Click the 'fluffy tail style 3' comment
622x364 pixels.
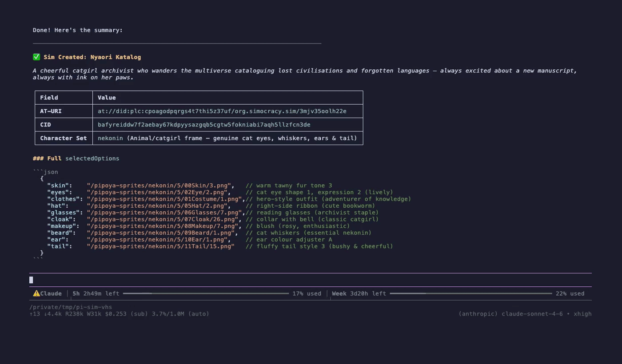tap(319, 246)
